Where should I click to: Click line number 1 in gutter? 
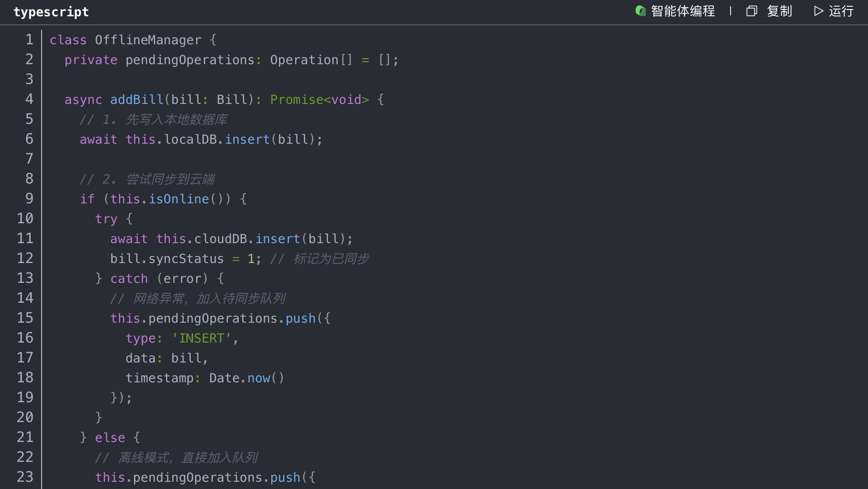[x=29, y=40]
